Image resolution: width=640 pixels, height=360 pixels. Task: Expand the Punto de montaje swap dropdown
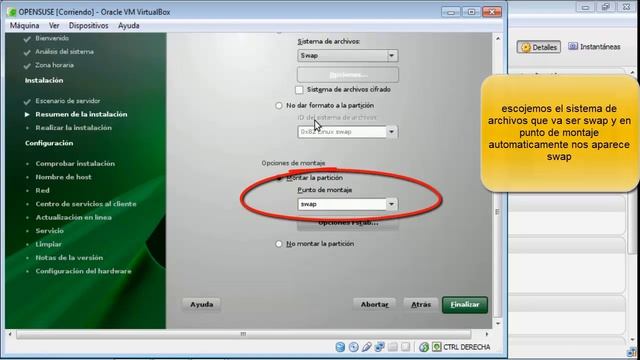click(391, 204)
